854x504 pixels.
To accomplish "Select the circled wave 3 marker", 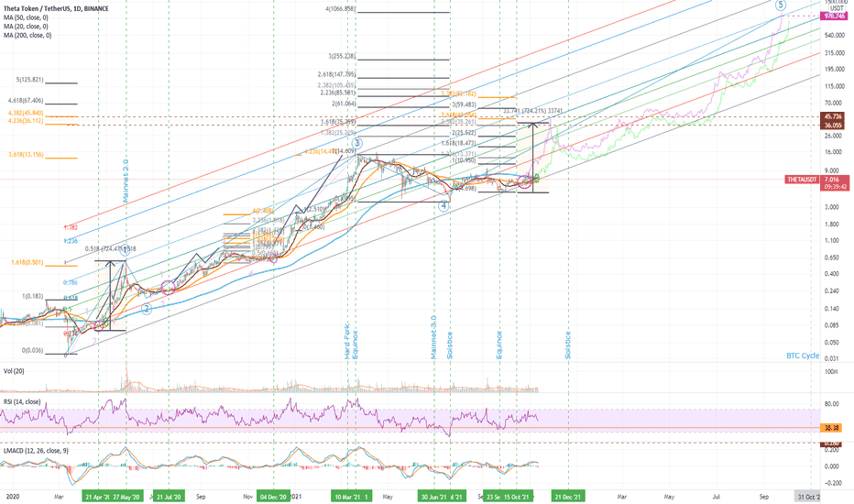I will pos(357,144).
